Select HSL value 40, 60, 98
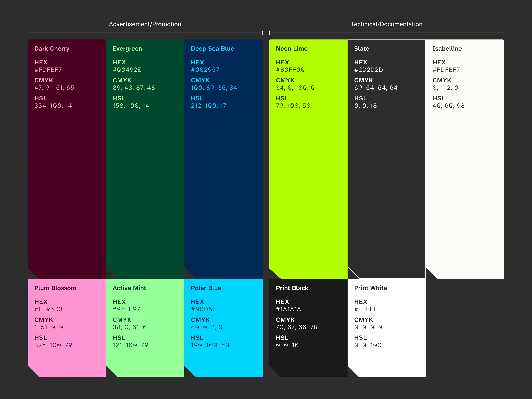Screen dimensions: 532x399 click(448, 106)
